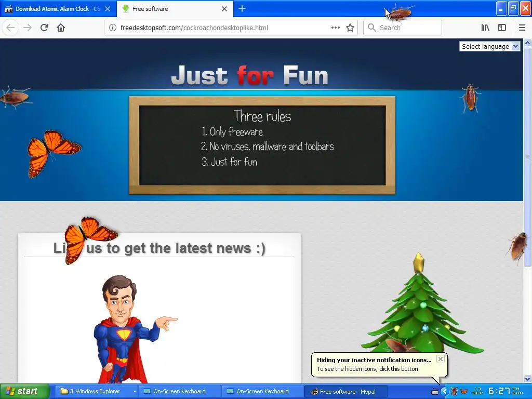Screen dimensions: 532x399
Task: Expand the Windows Explorer group arrow
Action: [x=135, y=392]
